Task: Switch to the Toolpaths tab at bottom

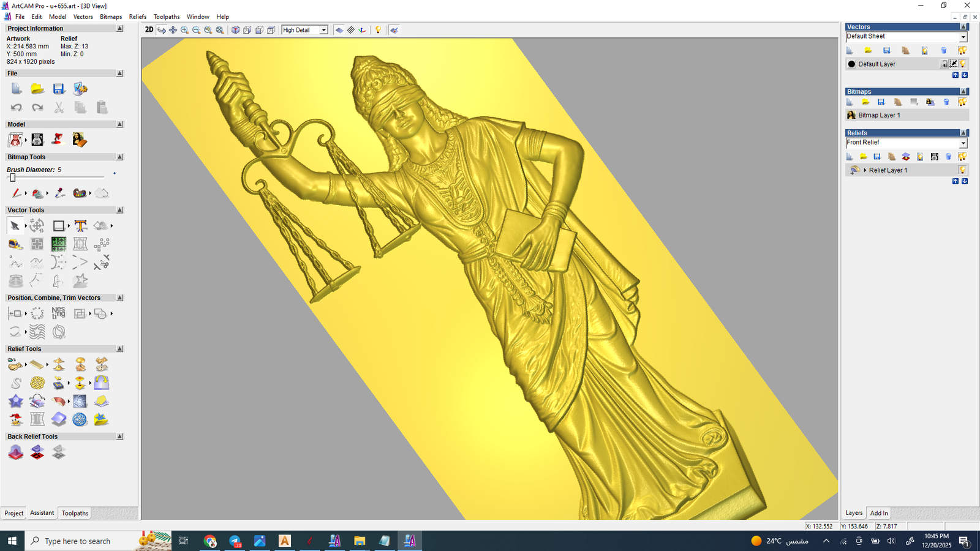Action: [75, 513]
